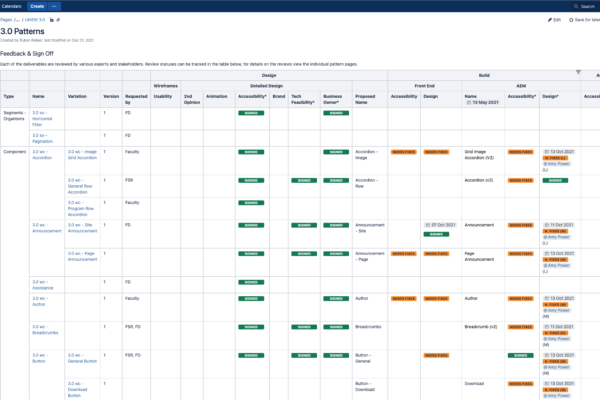This screenshot has height=400, width=600.
Task: Click the Design group column header
Action: (269, 75)
